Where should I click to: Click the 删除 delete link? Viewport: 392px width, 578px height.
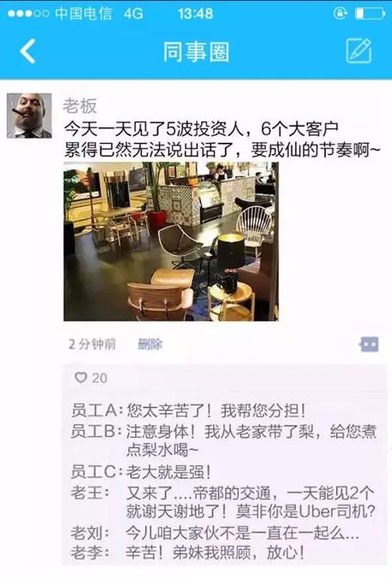click(150, 344)
